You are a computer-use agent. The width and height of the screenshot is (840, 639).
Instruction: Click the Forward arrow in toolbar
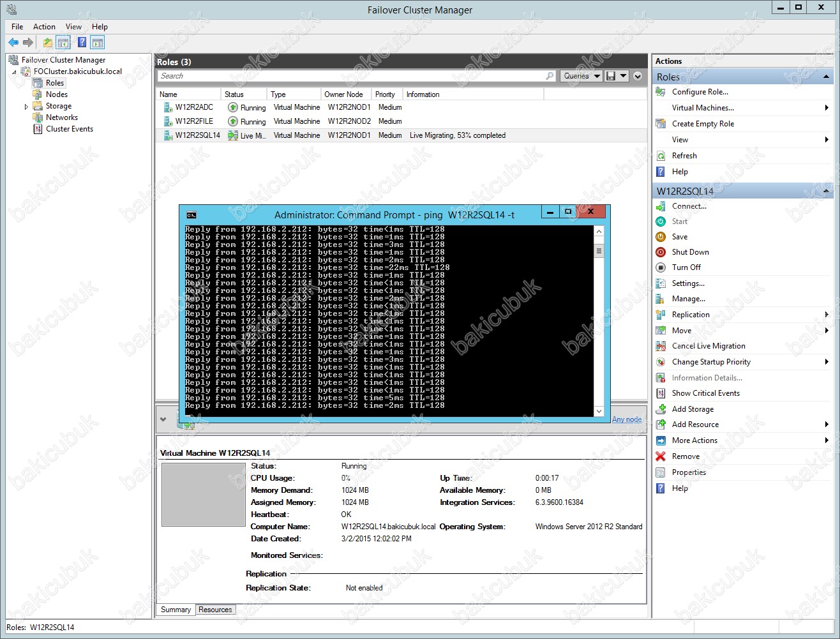28,43
